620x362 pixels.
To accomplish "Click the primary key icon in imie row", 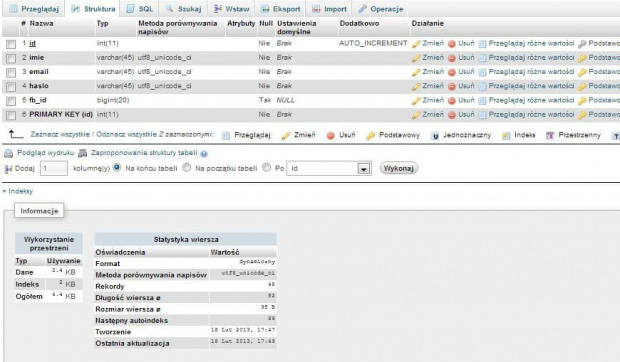I will [x=582, y=58].
